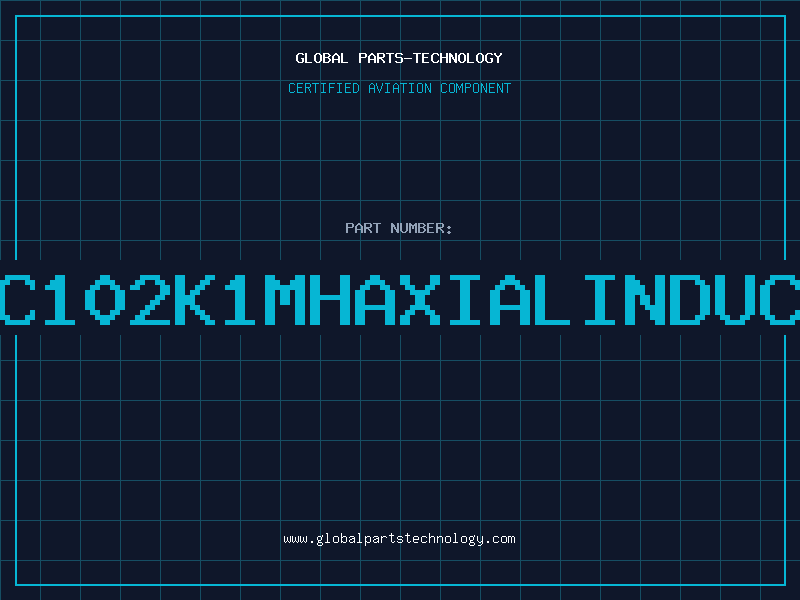This screenshot has height=600, width=800.
Task: Click the CERTIFIED AVIATION COMPONENT subtitle
Action: [399, 88]
